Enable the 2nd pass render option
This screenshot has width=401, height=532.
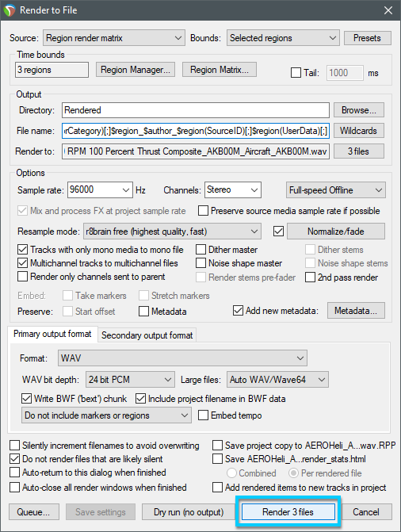click(310, 277)
